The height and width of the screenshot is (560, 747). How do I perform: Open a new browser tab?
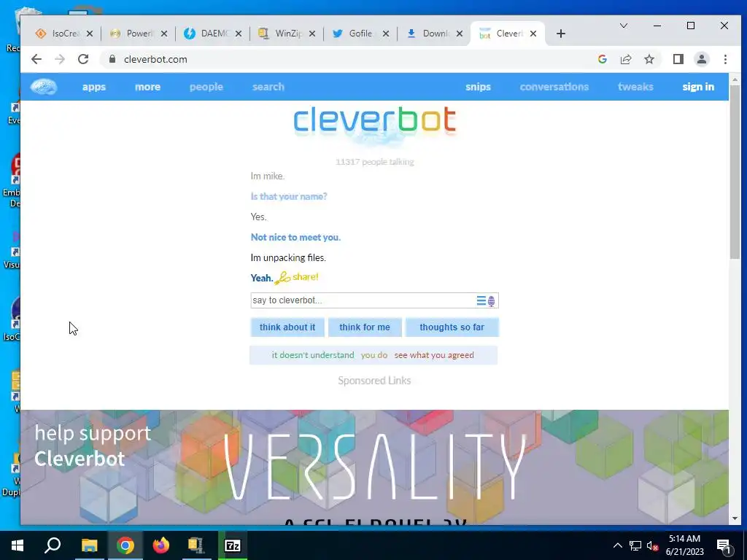coord(561,34)
